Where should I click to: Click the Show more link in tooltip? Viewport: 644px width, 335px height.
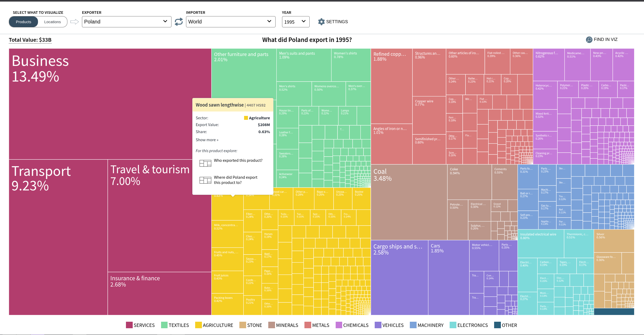(x=207, y=140)
